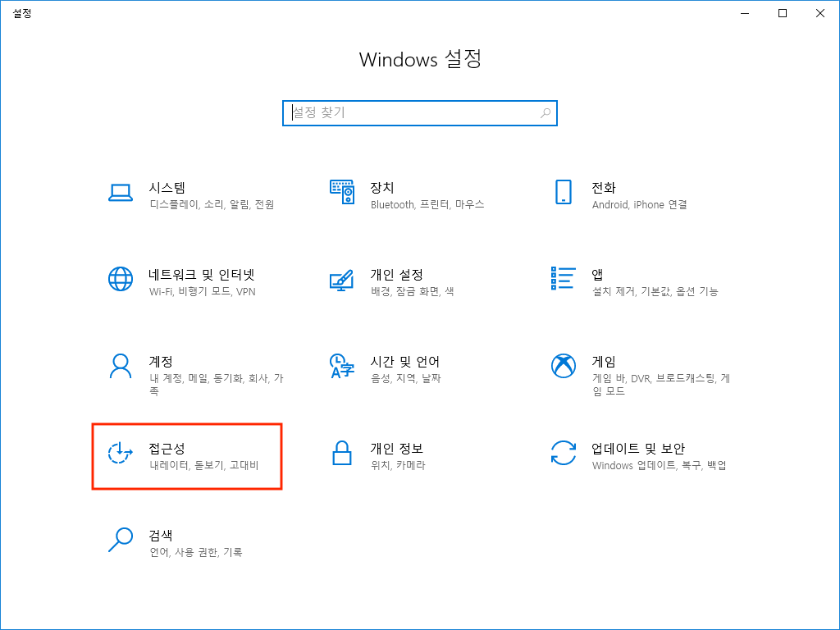
Task: Click the 개인 설정 paintbrush icon
Action: tap(342, 280)
